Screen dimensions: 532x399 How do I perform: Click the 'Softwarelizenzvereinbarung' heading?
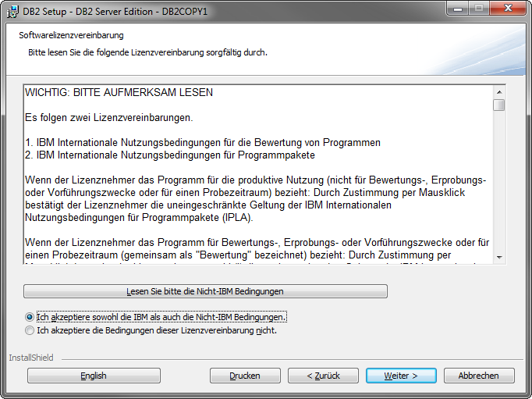71,35
